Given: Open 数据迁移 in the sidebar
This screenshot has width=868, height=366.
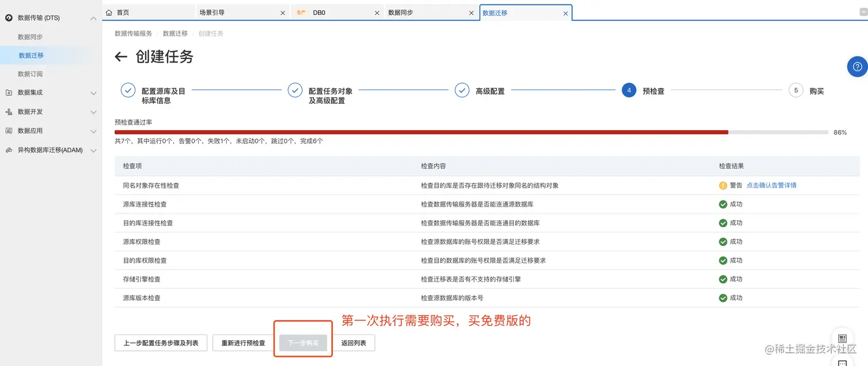Looking at the screenshot, I should coord(31,56).
